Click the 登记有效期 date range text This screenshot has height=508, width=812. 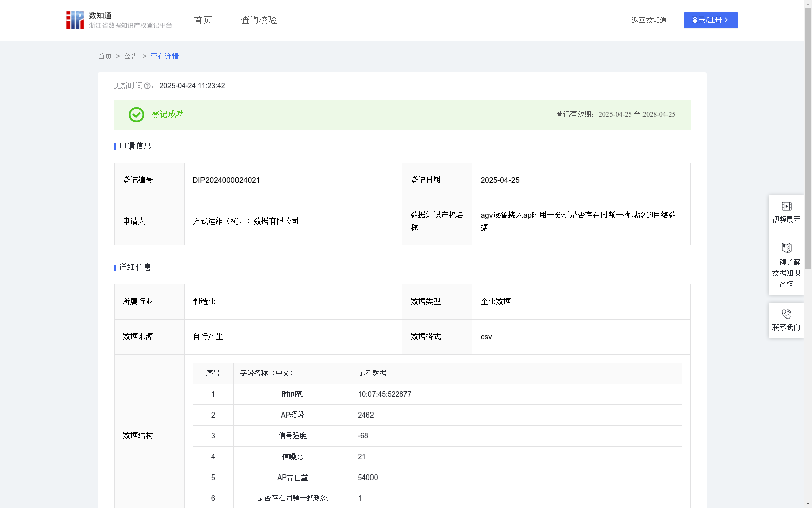coord(616,114)
